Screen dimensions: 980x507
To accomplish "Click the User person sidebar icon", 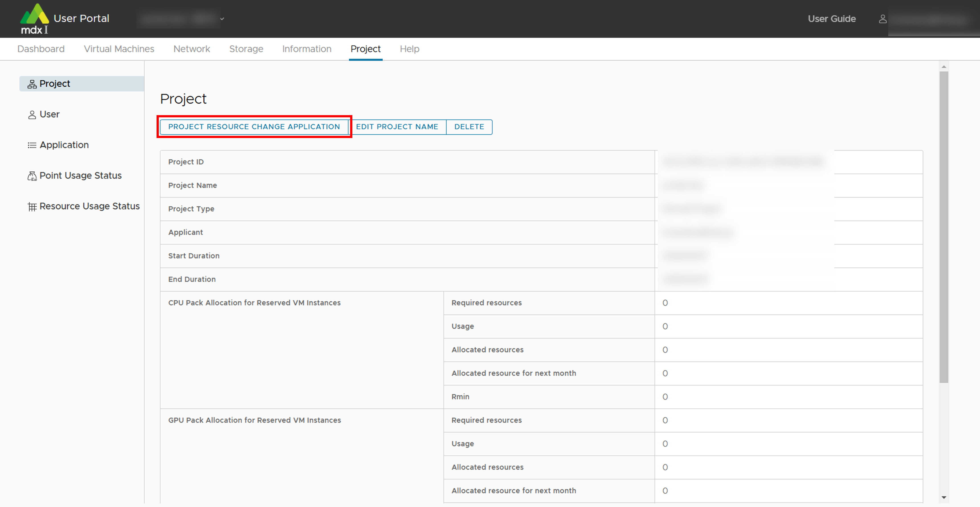I will (32, 114).
